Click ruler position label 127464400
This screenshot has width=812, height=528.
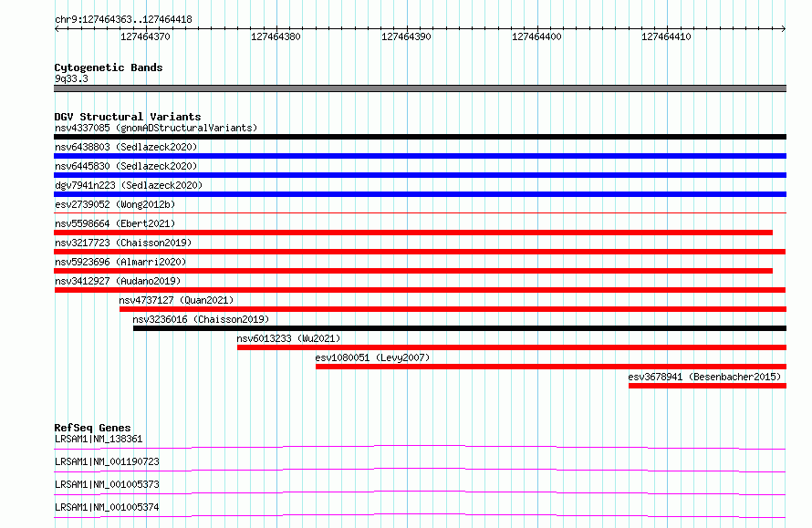coord(536,36)
